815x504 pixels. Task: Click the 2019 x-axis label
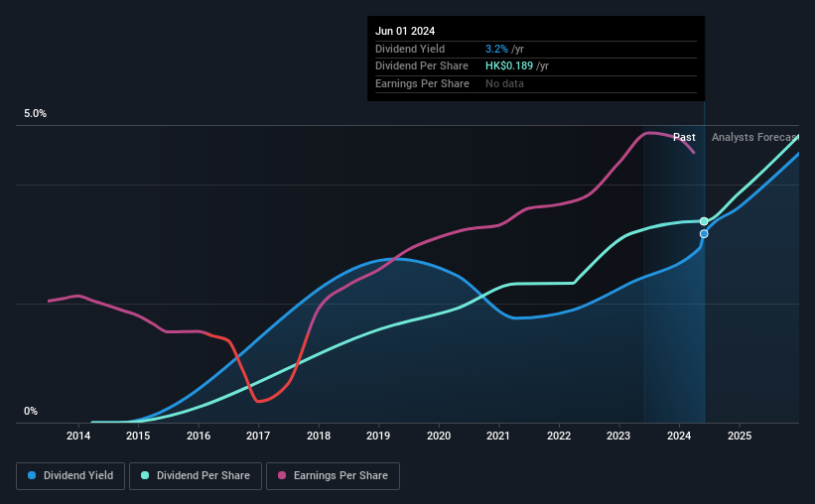click(378, 436)
